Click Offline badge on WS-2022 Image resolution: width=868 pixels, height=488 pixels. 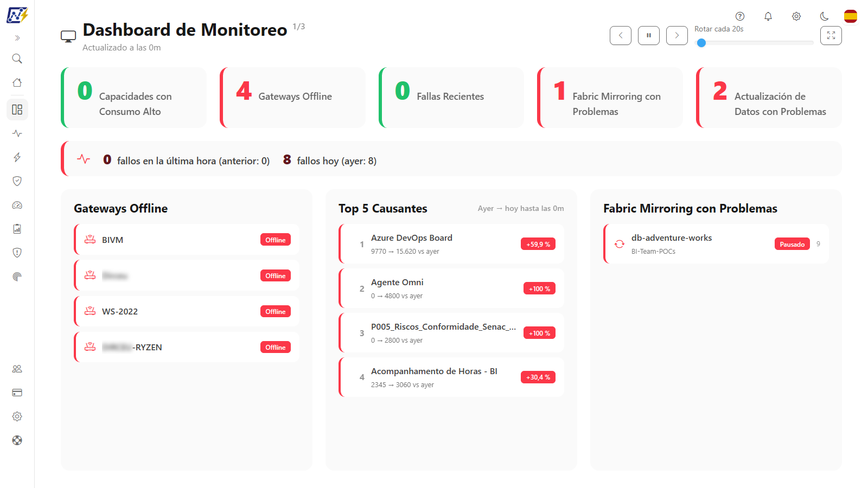[x=276, y=311]
